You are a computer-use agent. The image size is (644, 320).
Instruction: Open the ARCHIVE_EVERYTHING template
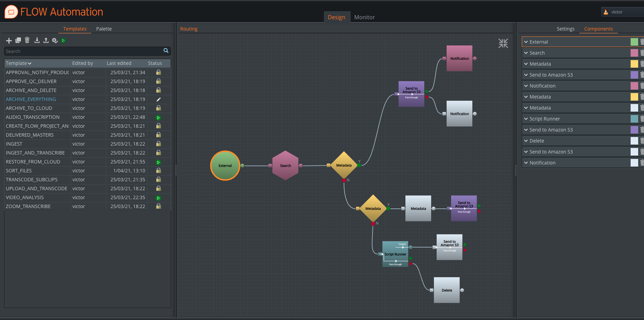point(31,99)
